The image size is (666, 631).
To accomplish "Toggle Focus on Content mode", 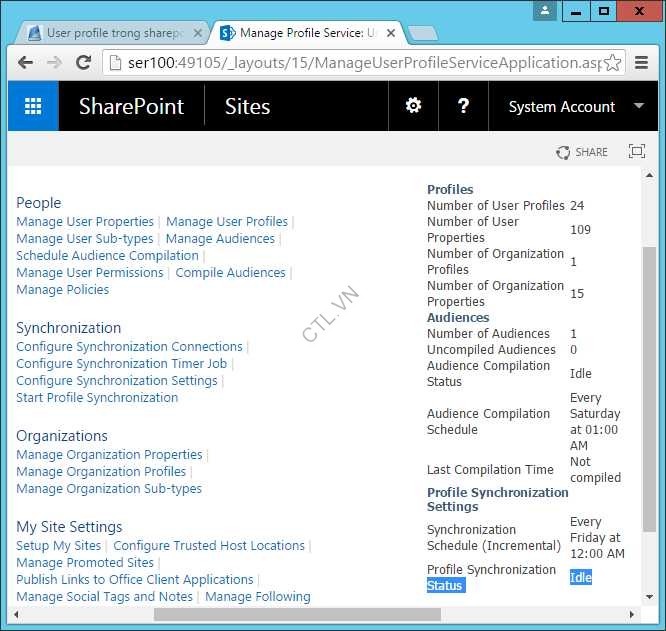I will [x=636, y=151].
